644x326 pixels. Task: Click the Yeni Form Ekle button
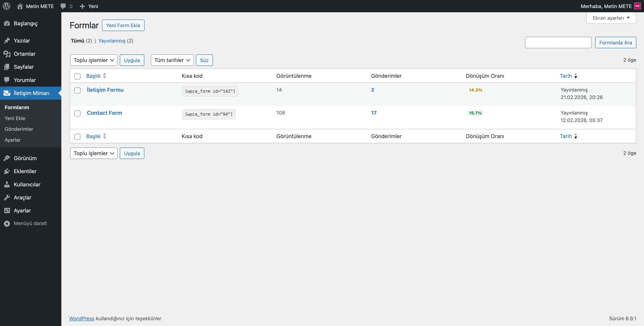coord(123,25)
